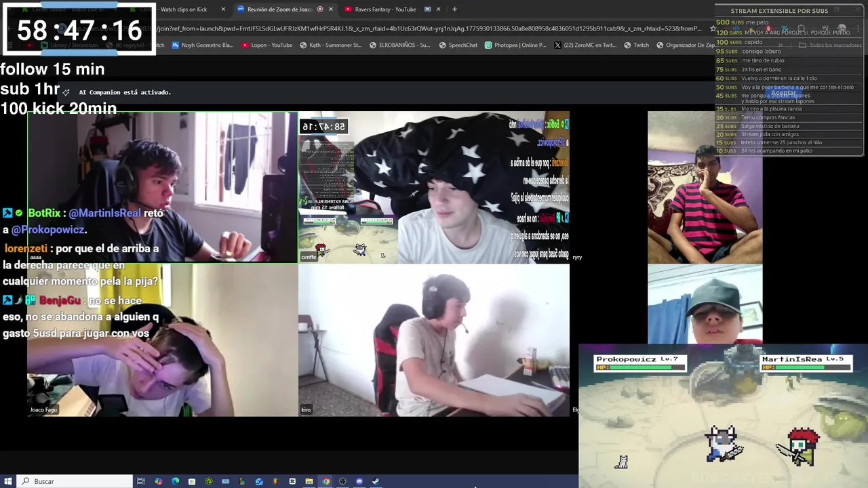Viewport: 868px width, 488px height.
Task: Close the Ravers Fantasy YouTube tab
Action: (438, 9)
